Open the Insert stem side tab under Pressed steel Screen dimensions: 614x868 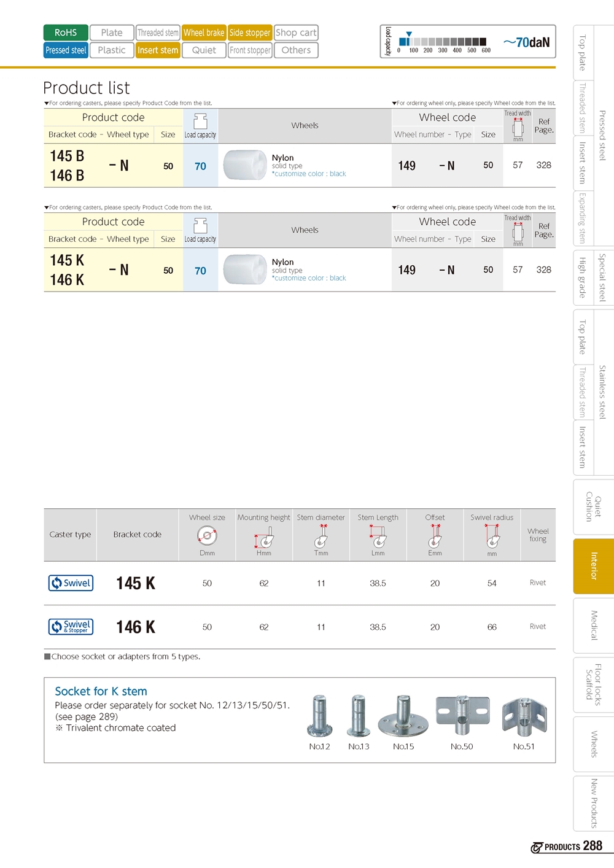582,163
